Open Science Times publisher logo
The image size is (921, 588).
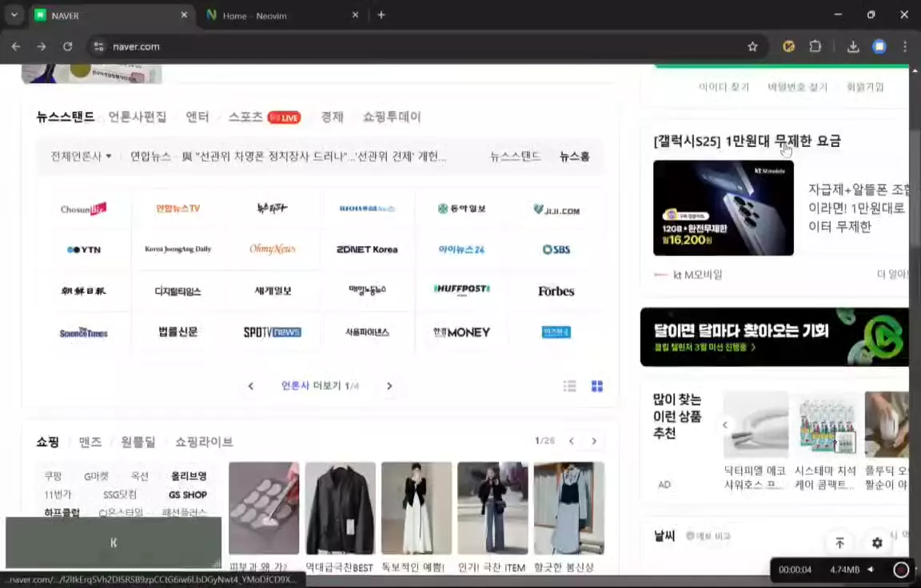(x=83, y=332)
